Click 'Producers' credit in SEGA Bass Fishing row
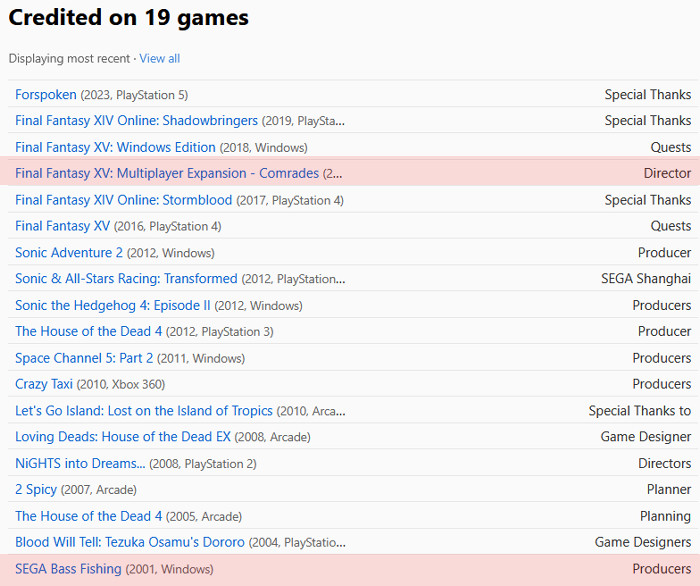Image resolution: width=700 pixels, height=586 pixels. pos(662,569)
